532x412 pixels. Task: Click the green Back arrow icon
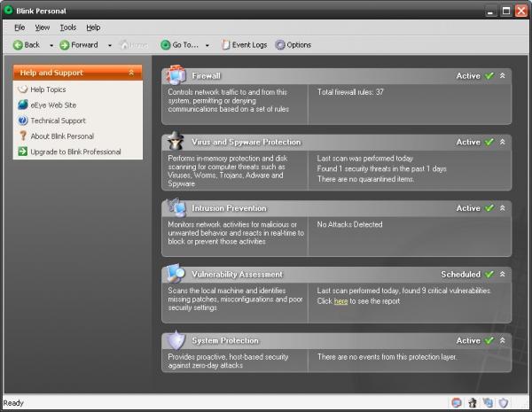point(18,45)
